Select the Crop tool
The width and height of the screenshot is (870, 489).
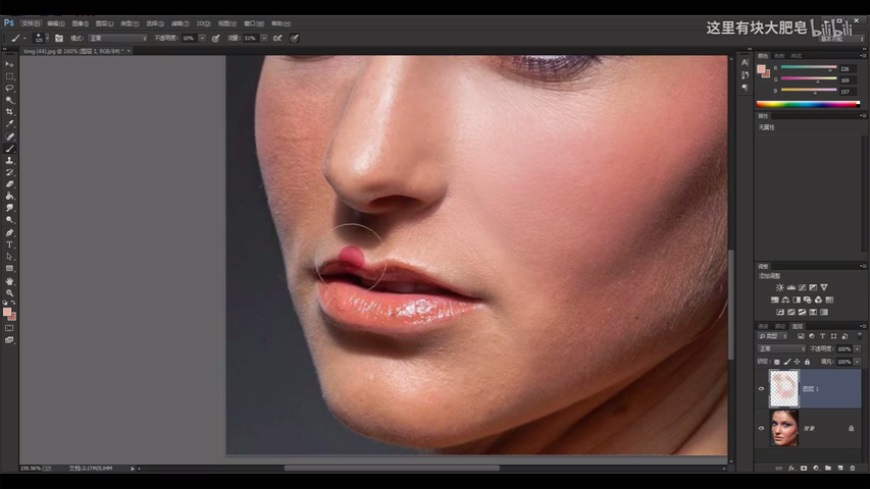click(x=9, y=112)
